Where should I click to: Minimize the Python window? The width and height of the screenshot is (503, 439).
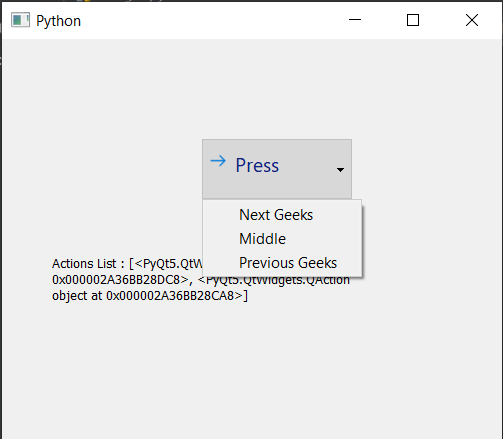(355, 20)
